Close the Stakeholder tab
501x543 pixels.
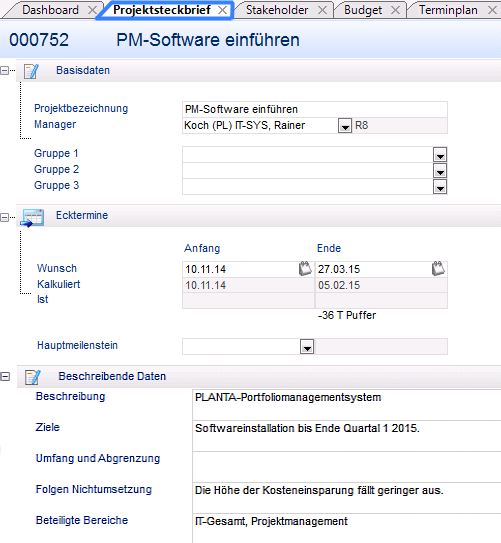[322, 10]
